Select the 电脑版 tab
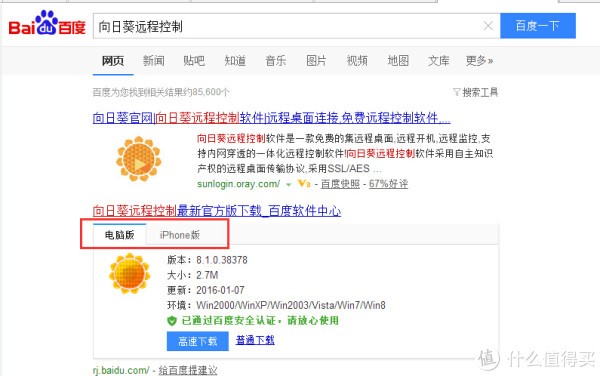The image size is (600, 376). point(119,235)
